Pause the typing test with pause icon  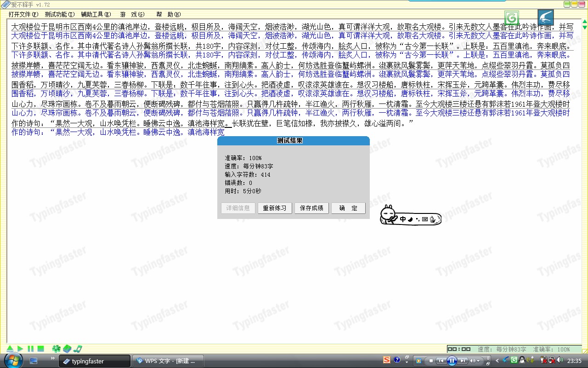pos(30,349)
